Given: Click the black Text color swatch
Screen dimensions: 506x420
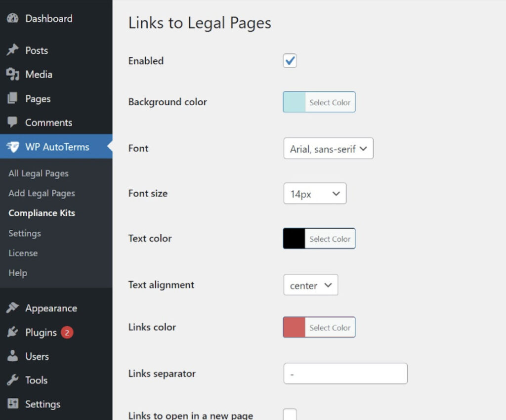Looking at the screenshot, I should point(295,239).
